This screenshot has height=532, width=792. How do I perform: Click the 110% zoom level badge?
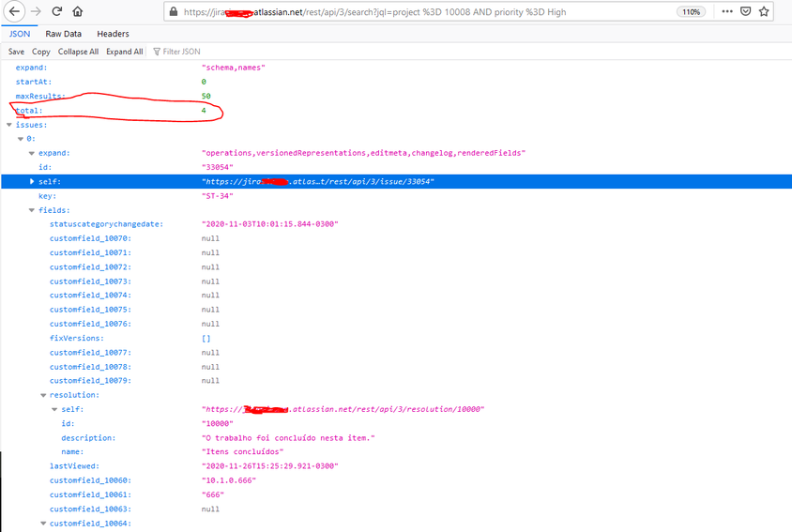[691, 11]
